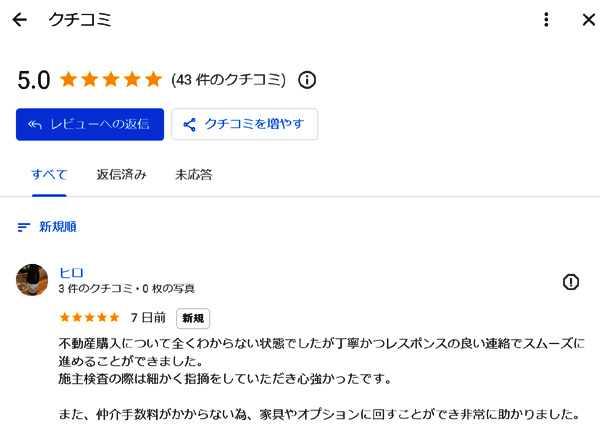Close the クチコミ panel
This screenshot has height=437, width=600.
coord(588,20)
